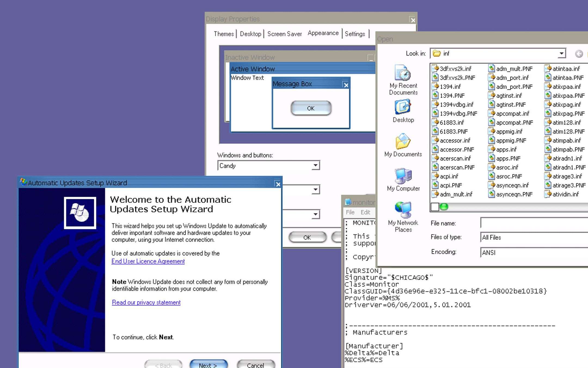Select file icon for appmig.inf
This screenshot has width=588, height=368.
[x=491, y=131]
